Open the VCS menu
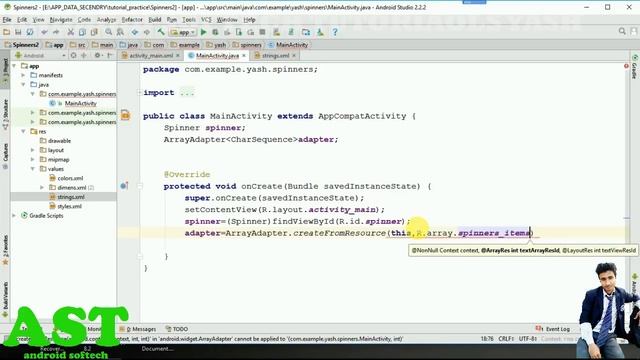 pyautogui.click(x=206, y=19)
